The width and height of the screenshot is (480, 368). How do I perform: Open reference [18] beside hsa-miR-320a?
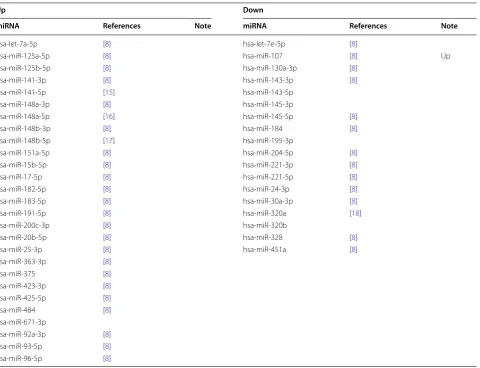(355, 213)
